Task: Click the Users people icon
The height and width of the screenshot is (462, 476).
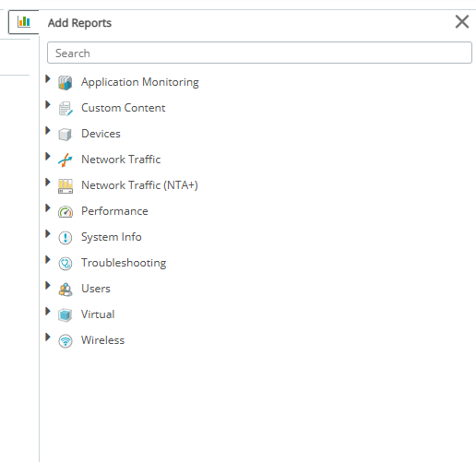Action: [65, 290]
